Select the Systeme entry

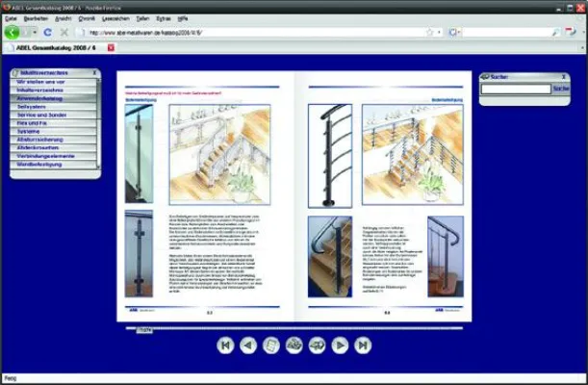pyautogui.click(x=53, y=131)
